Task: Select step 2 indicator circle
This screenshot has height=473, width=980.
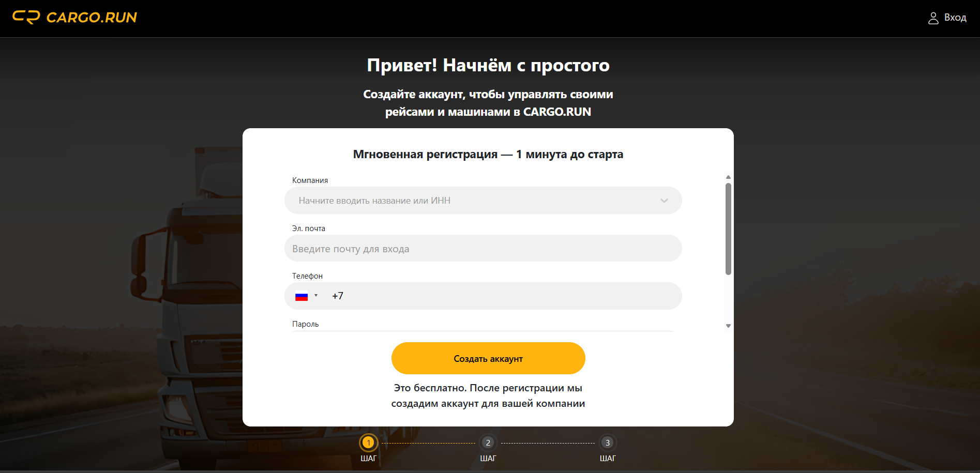Action: tap(488, 443)
